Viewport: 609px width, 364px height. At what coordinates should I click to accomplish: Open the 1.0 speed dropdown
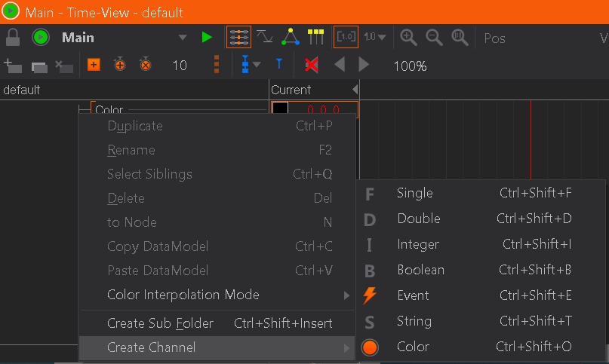[x=375, y=37]
